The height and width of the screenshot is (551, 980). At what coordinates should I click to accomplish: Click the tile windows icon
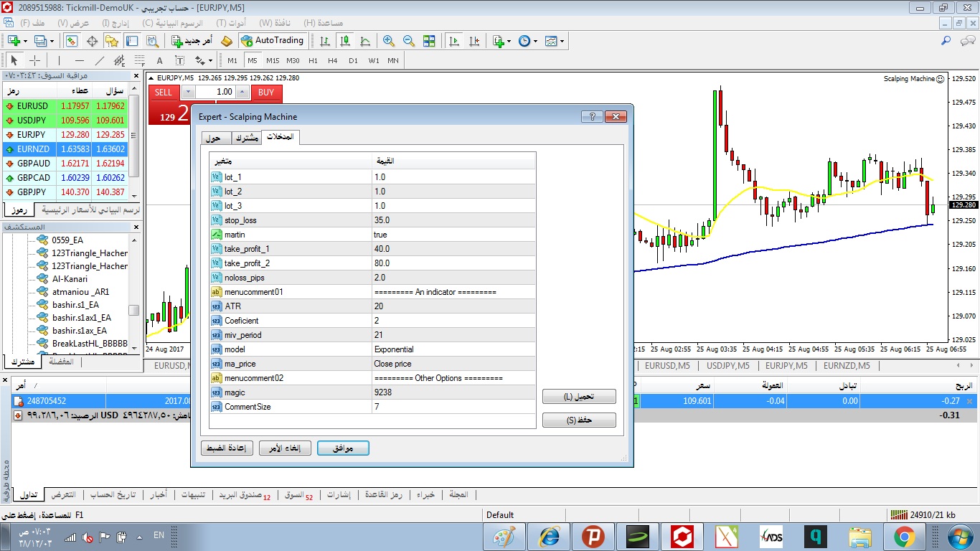(x=429, y=41)
